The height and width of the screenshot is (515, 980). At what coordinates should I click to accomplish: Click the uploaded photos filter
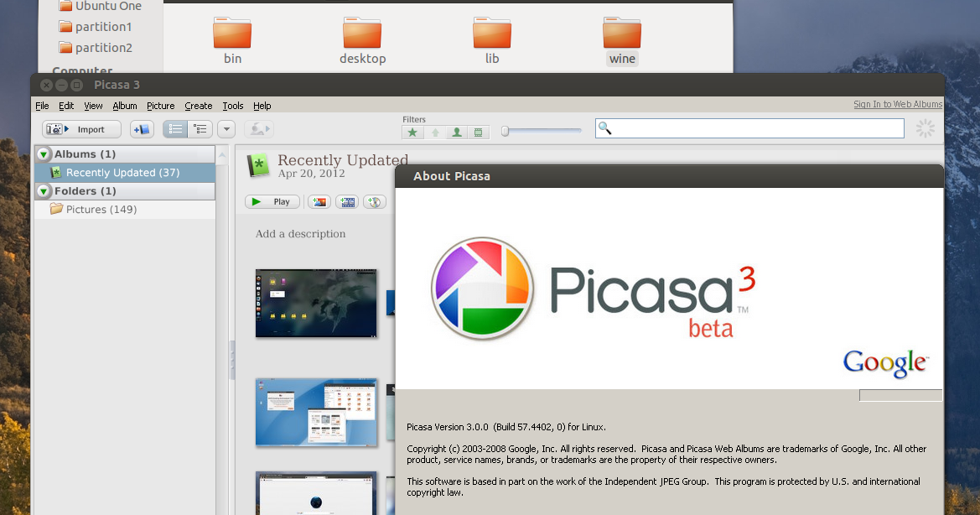click(435, 132)
